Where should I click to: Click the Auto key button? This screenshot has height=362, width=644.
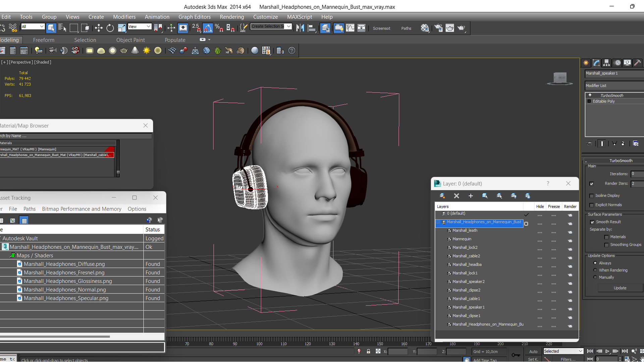pyautogui.click(x=533, y=352)
